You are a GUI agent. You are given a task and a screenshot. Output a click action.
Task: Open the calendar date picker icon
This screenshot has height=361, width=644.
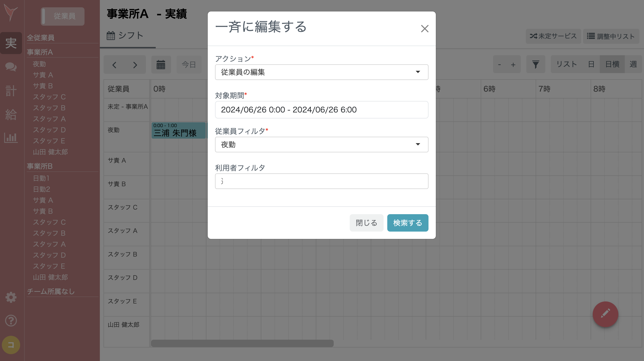(161, 65)
